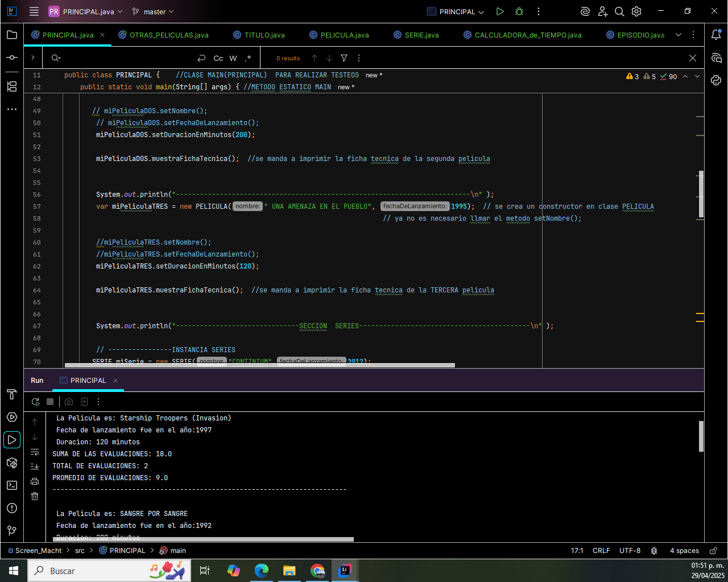Click the editor horizontal scrollbar
728x582 pixels.
click(x=260, y=365)
